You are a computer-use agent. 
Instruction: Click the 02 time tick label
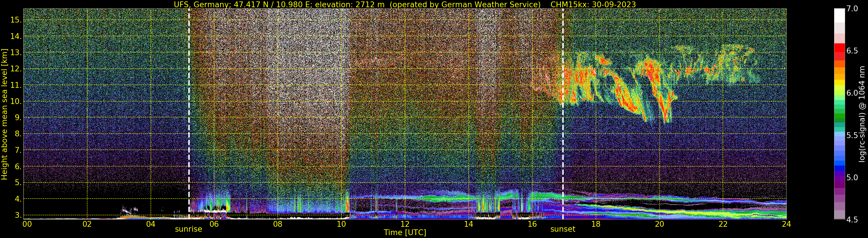[87, 224]
